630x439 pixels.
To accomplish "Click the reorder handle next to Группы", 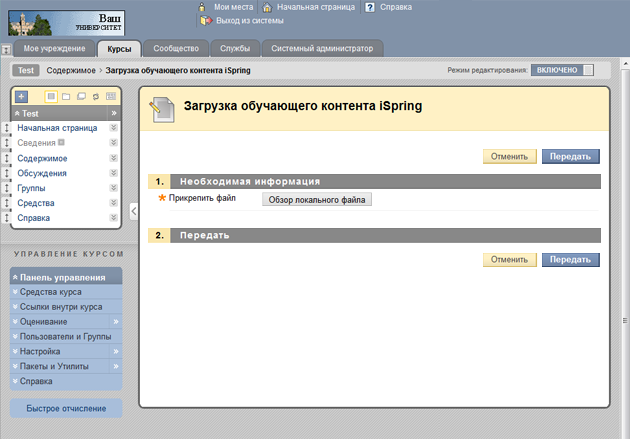I will tap(6, 188).
